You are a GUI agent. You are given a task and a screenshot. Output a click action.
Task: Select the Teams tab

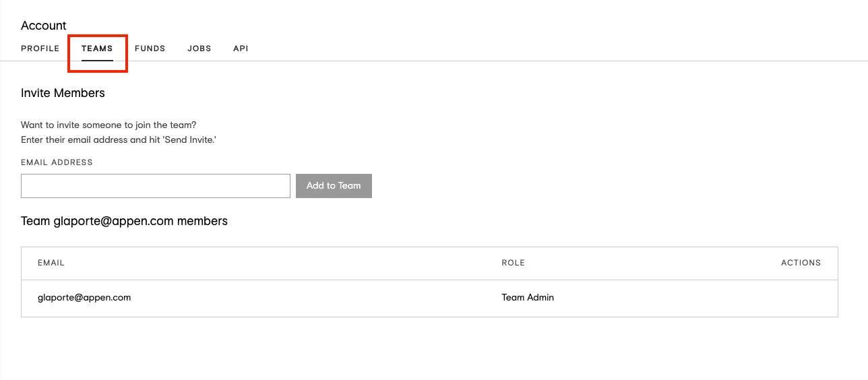tap(97, 49)
